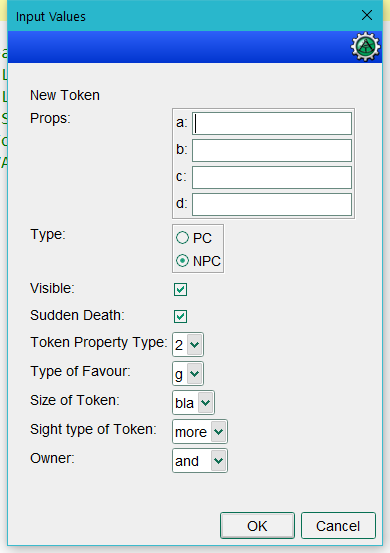Click into the Props field labeled b

pos(272,150)
